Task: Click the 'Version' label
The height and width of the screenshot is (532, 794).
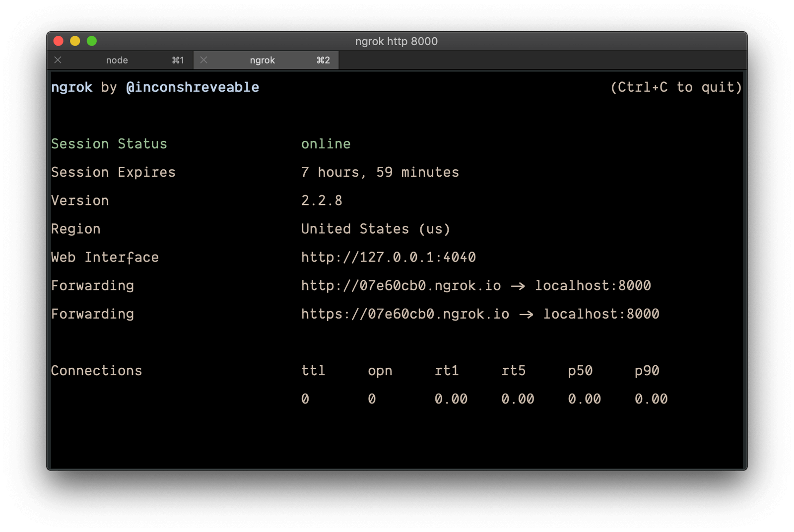Action: point(80,200)
